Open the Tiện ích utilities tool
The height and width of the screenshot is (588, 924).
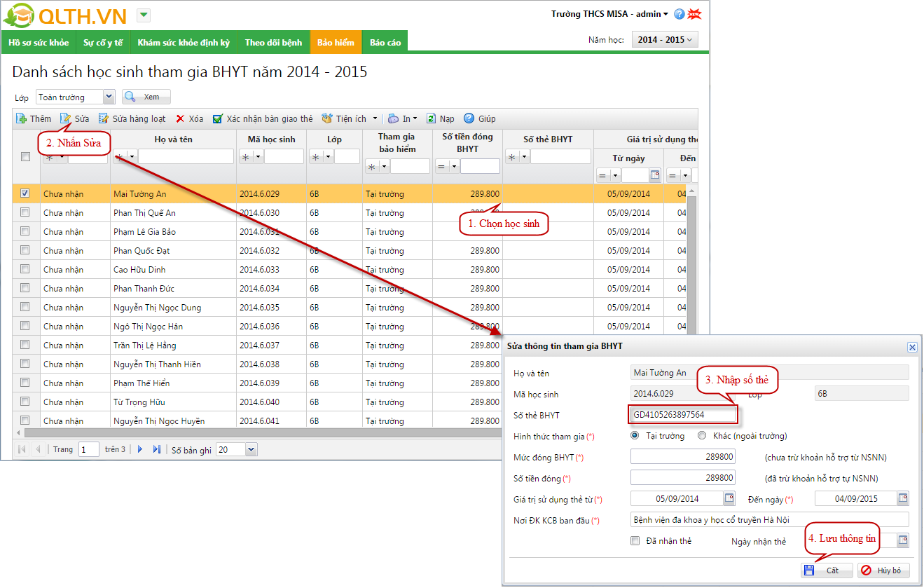tap(344, 118)
